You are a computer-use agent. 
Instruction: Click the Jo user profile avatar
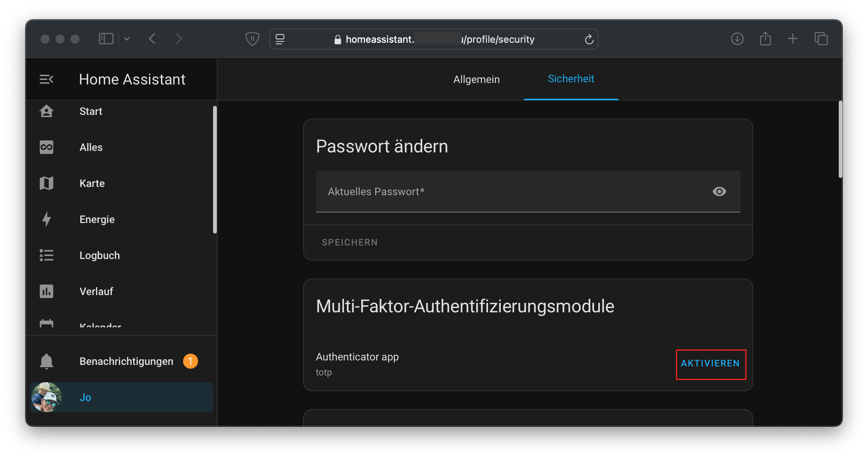click(x=47, y=397)
